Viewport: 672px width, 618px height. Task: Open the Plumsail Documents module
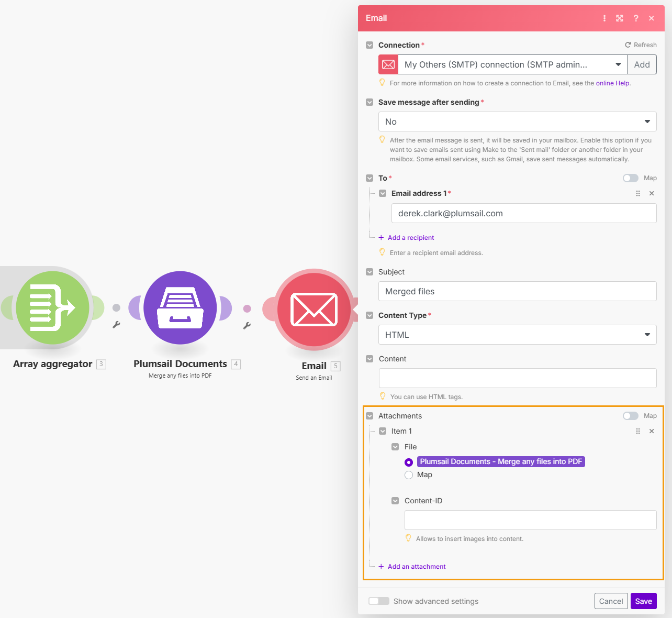pos(180,308)
